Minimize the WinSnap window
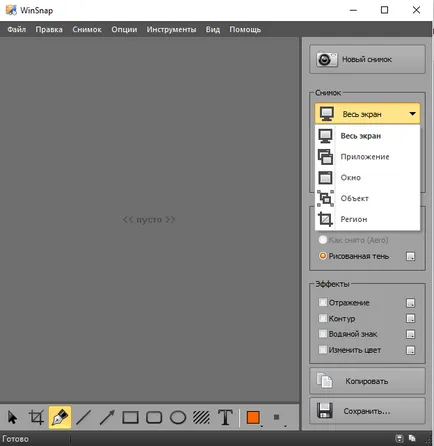The height and width of the screenshot is (446, 434). point(353,10)
